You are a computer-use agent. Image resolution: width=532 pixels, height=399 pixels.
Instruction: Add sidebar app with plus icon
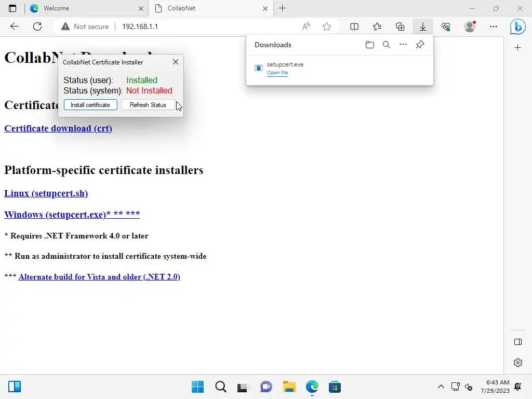click(517, 48)
